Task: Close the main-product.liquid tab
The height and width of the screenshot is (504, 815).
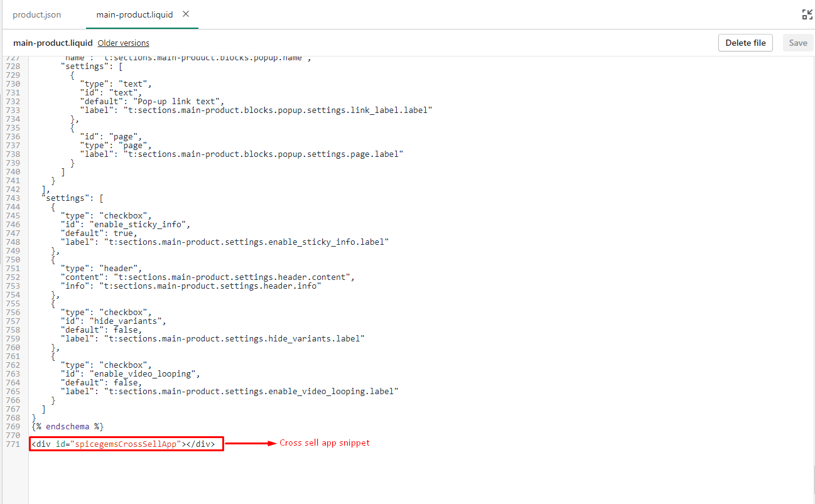Action: tap(186, 14)
